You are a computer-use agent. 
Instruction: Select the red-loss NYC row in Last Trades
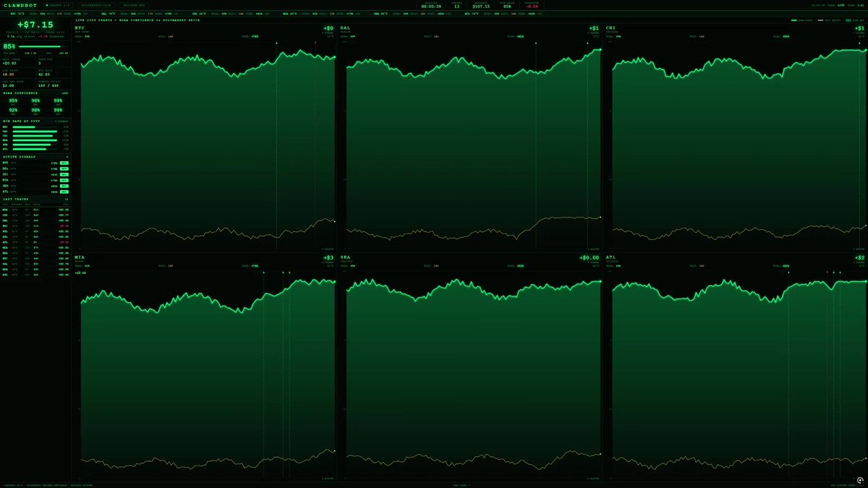coord(36,226)
